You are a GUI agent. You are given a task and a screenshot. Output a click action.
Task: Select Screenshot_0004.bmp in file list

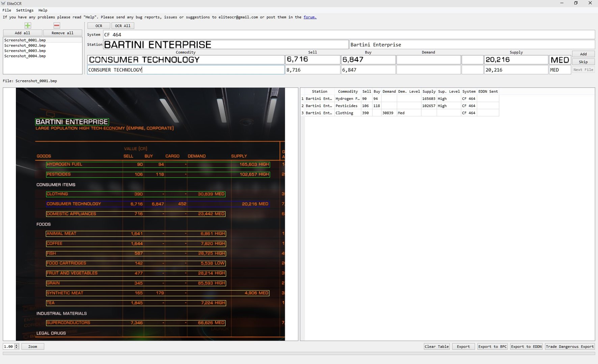click(x=43, y=56)
